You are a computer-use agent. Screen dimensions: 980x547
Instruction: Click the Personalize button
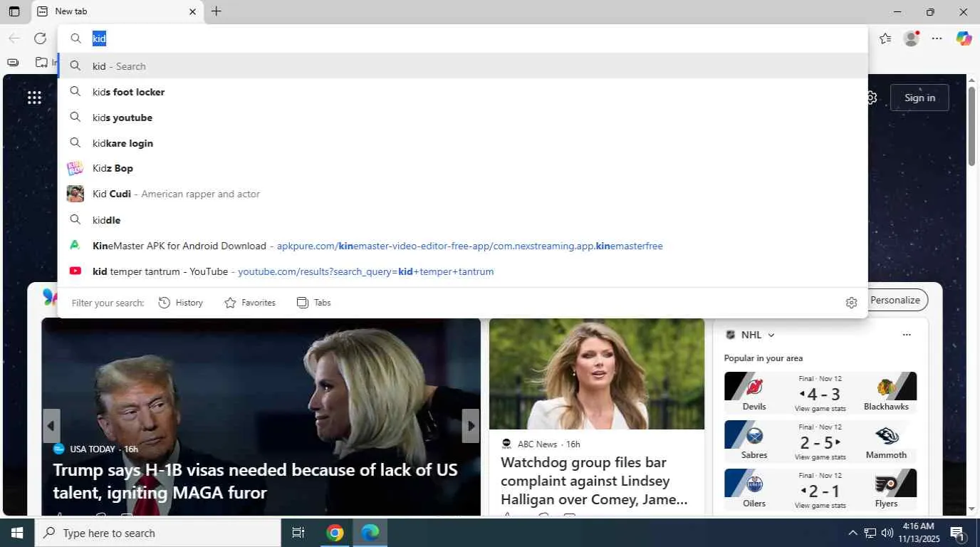coord(895,300)
